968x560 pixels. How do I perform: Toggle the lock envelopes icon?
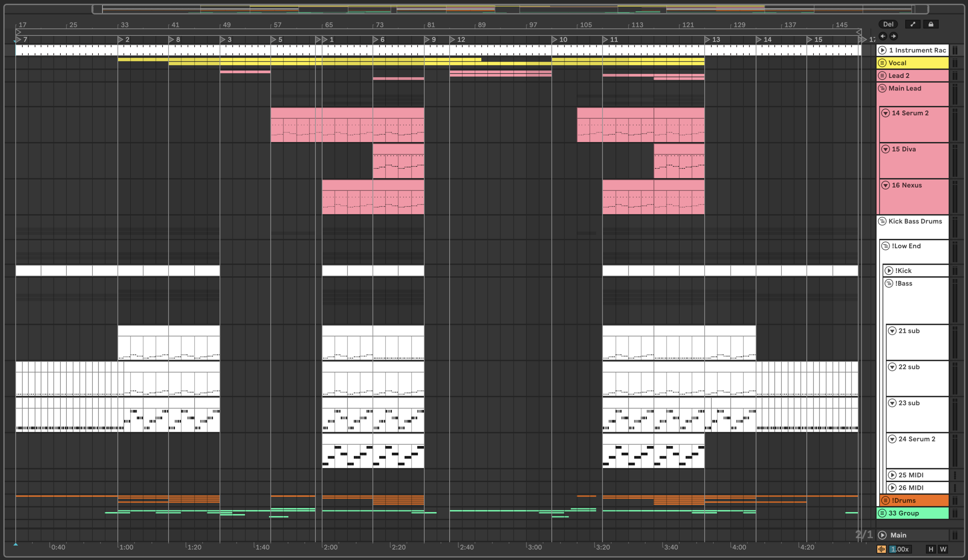pos(931,24)
